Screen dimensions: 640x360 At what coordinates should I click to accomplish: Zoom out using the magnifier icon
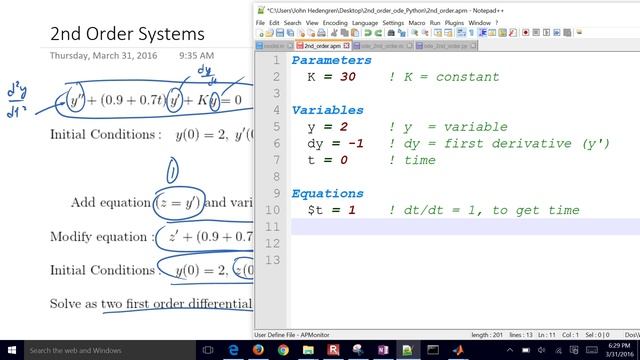[425, 33]
